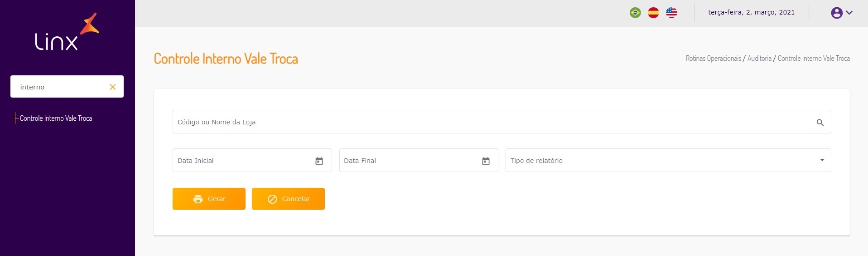Choose the US English flag
Viewport: 868px width, 256px height.
671,13
